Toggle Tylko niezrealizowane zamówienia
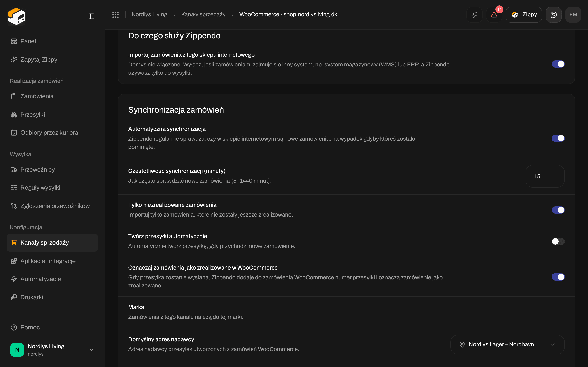The image size is (588, 367). pyautogui.click(x=558, y=210)
